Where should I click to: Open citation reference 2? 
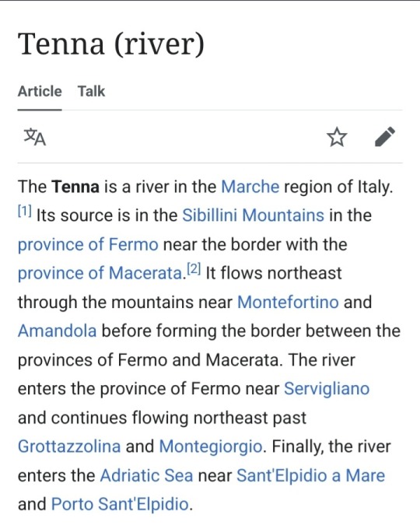point(194,269)
